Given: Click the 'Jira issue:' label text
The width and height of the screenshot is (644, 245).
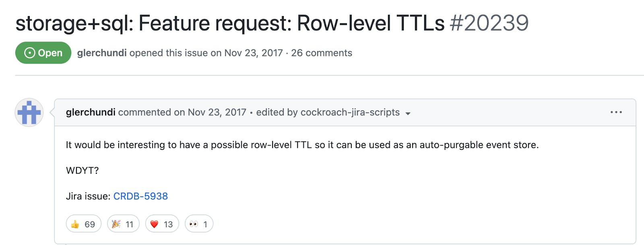Looking at the screenshot, I should tap(88, 196).
